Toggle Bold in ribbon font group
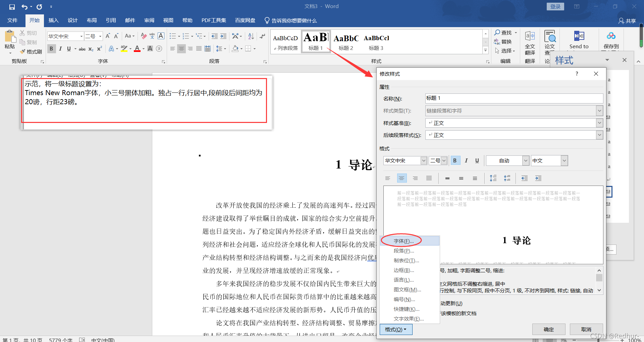This screenshot has height=342, width=644. 51,49
